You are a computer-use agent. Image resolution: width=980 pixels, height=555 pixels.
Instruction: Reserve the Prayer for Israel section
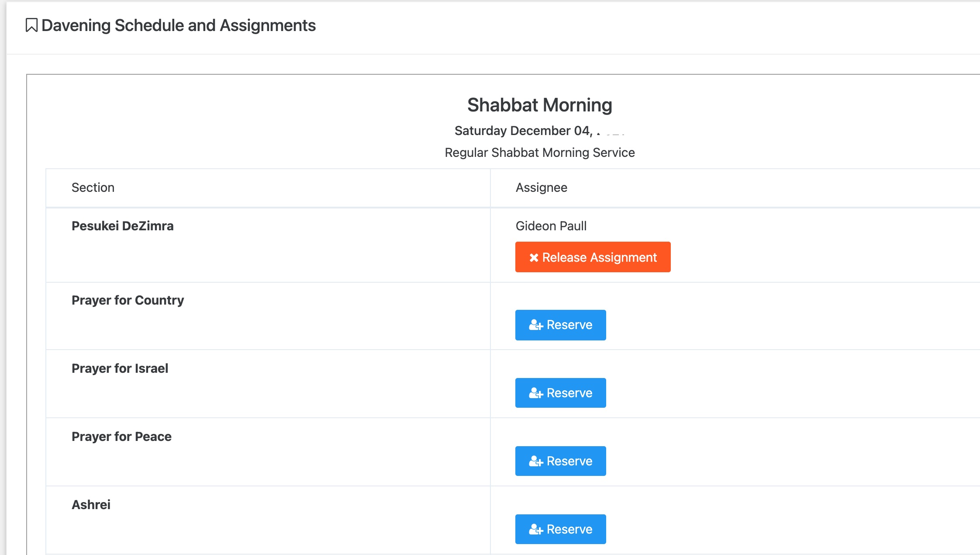point(560,393)
